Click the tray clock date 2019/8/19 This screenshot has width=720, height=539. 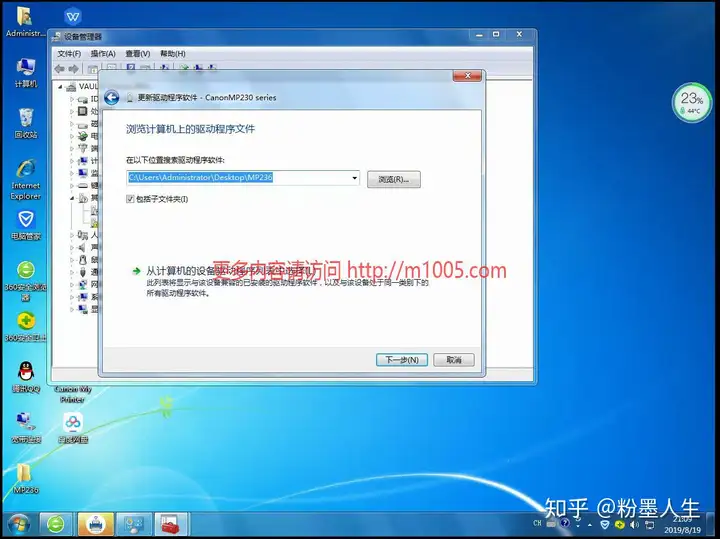(x=682, y=530)
